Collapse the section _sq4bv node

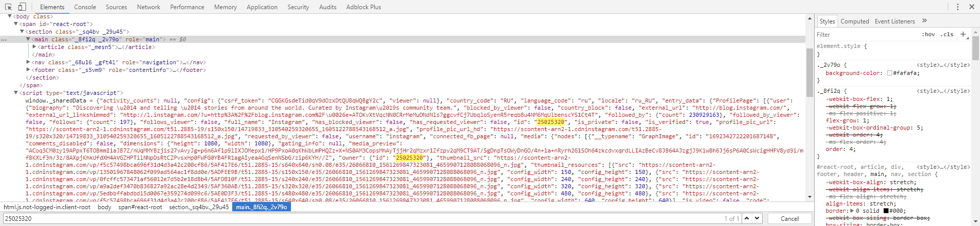22,32
